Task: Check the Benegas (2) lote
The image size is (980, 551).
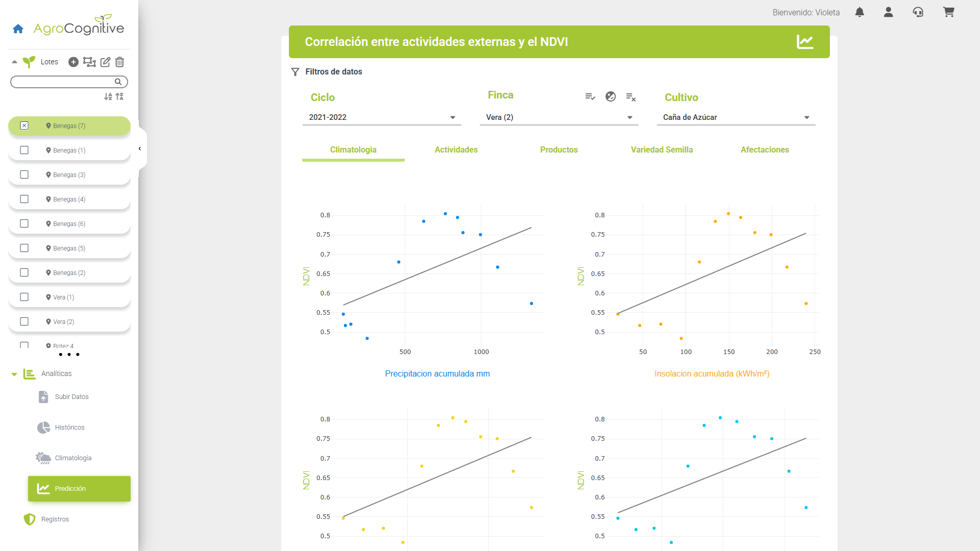Action: coord(24,272)
